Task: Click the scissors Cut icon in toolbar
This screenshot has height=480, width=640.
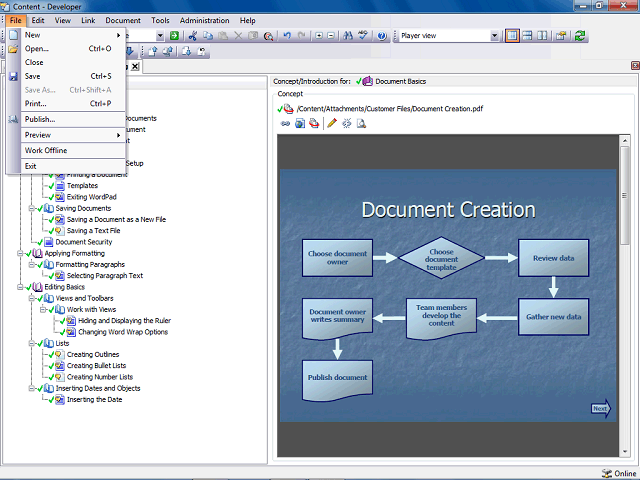Action: pos(192,36)
